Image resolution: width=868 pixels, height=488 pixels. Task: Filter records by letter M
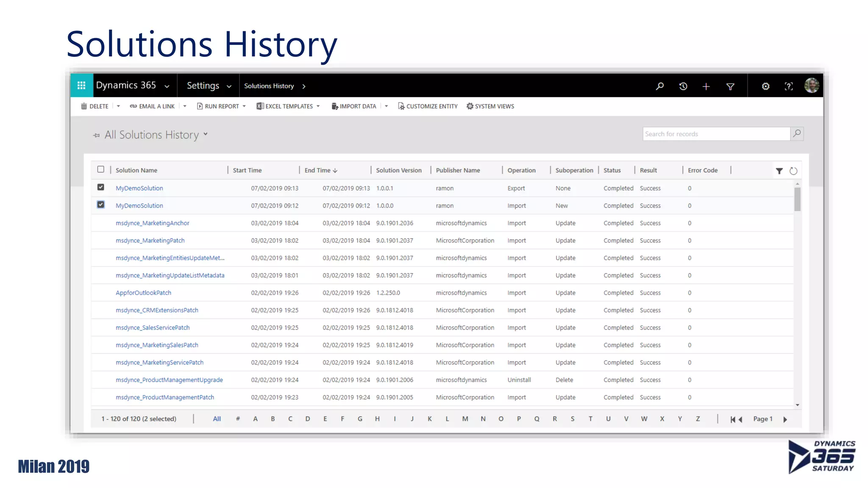(x=465, y=419)
